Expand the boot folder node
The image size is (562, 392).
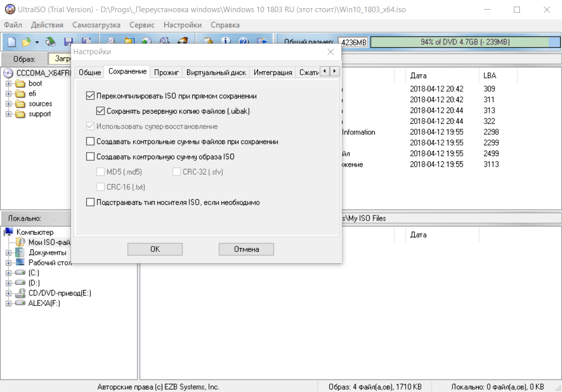coord(9,84)
